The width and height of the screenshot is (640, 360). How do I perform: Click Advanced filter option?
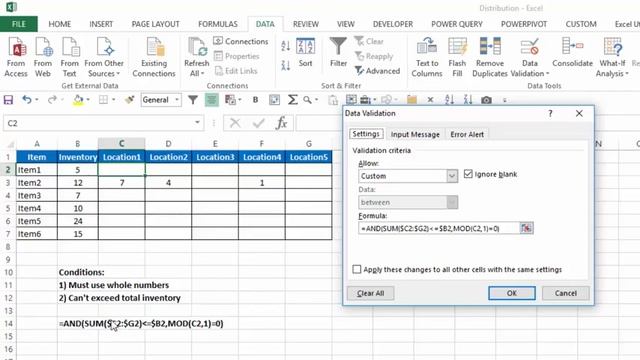pos(378,71)
